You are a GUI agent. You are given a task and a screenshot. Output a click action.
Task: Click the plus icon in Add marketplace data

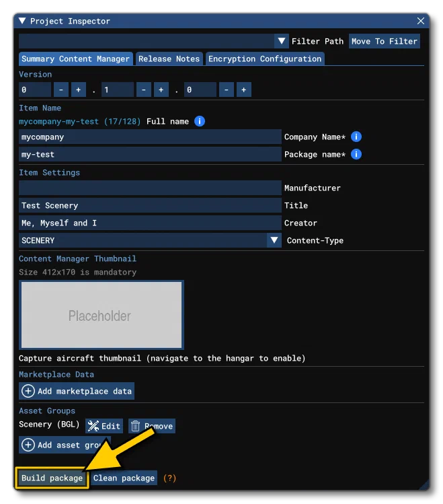[28, 391]
